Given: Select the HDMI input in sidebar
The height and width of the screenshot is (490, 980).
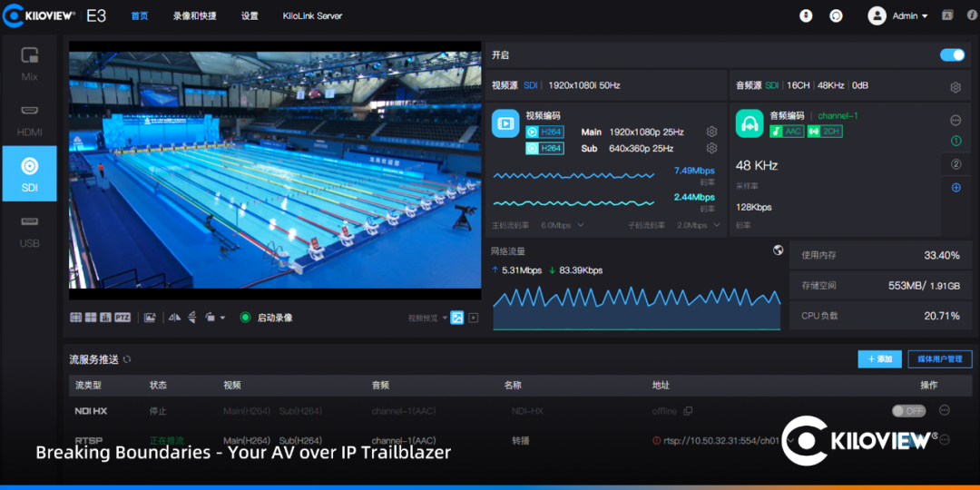Looking at the screenshot, I should pyautogui.click(x=29, y=119).
